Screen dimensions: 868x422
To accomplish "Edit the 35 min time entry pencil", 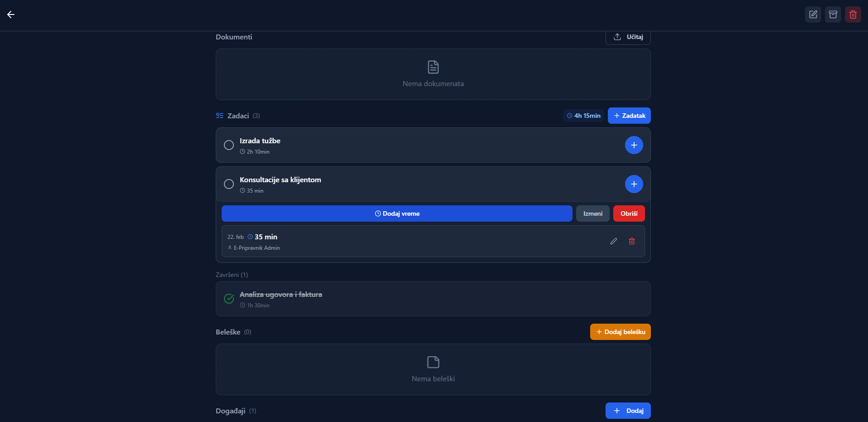I will 613,241.
